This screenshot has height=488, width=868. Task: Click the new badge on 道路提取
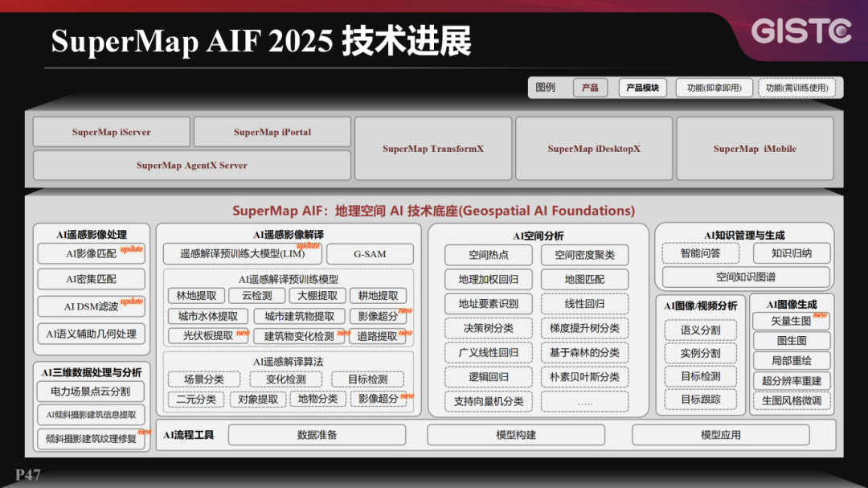point(404,331)
